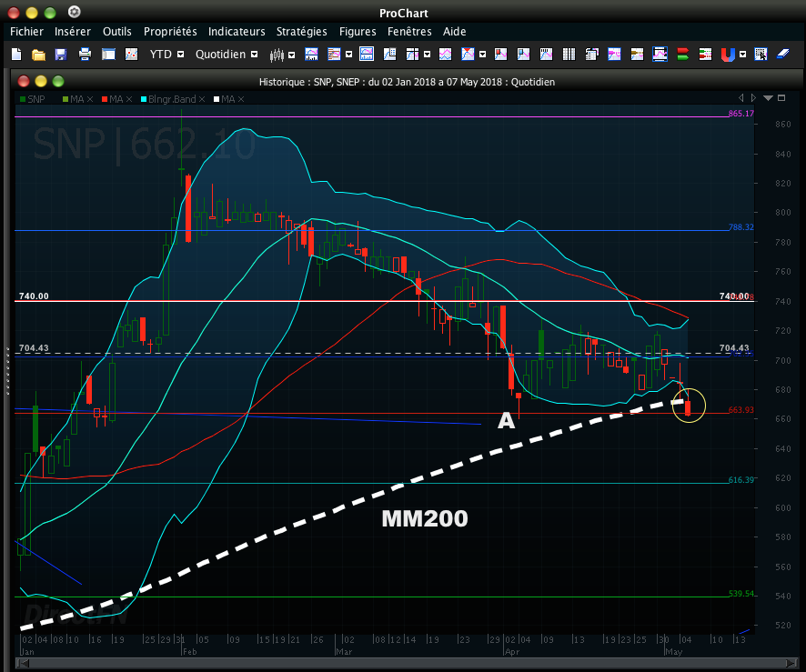This screenshot has height=672, width=806.
Task: Click the SNP legend label
Action: click(x=36, y=99)
